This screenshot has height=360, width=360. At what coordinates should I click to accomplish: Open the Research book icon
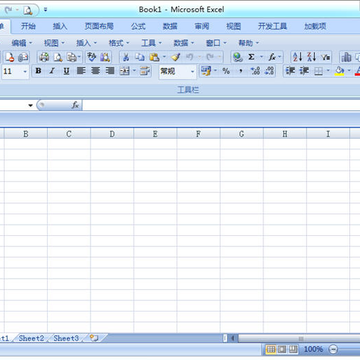point(105,57)
